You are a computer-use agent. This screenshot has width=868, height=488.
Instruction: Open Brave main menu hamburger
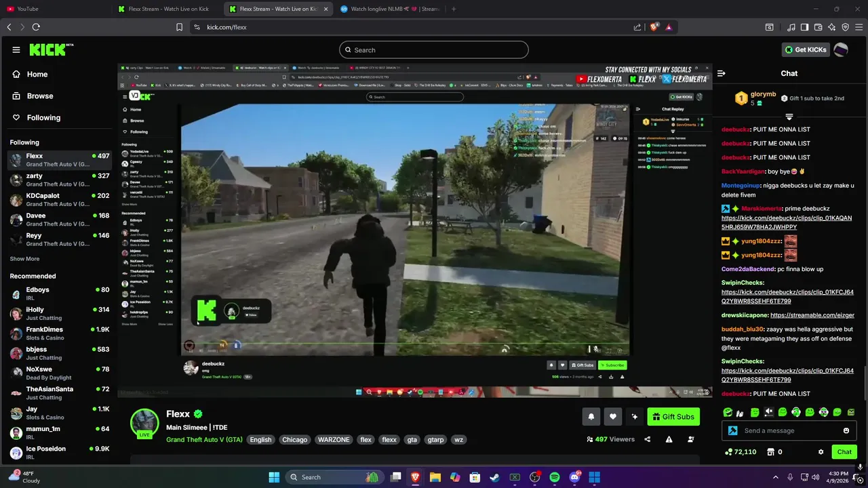click(859, 27)
